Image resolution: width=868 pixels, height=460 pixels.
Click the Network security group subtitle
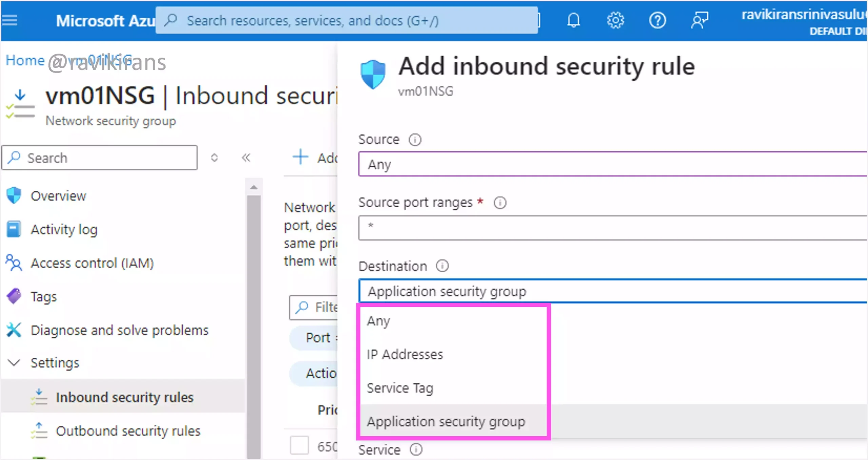point(111,121)
